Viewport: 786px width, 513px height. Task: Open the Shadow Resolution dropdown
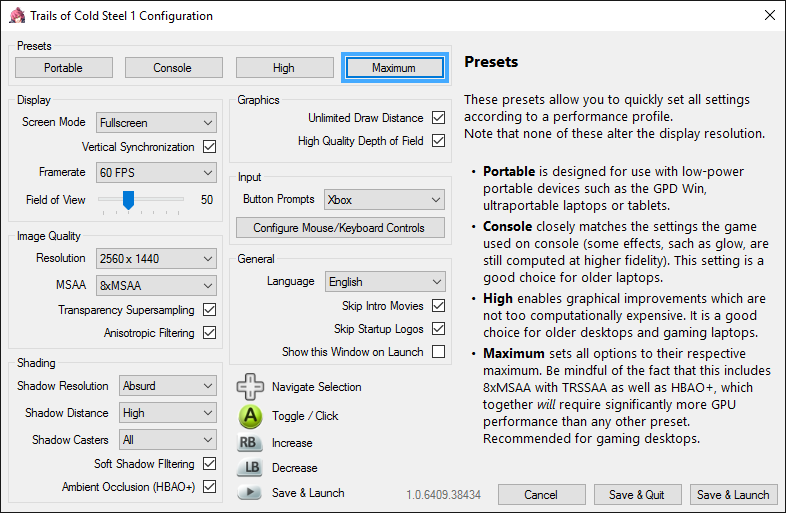point(167,386)
